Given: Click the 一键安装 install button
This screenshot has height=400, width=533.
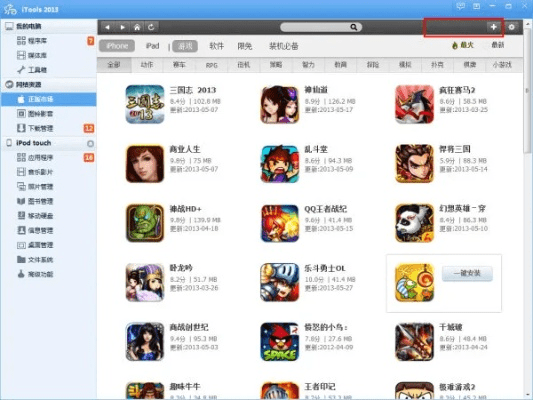Looking at the screenshot, I should 467,273.
